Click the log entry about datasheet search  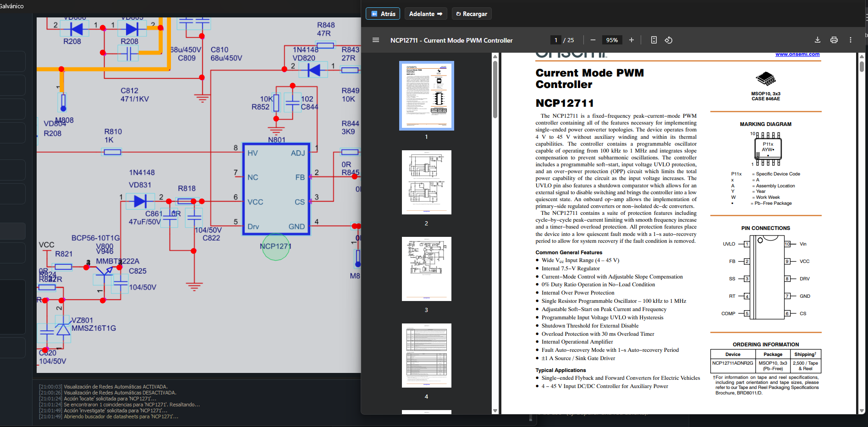109,416
